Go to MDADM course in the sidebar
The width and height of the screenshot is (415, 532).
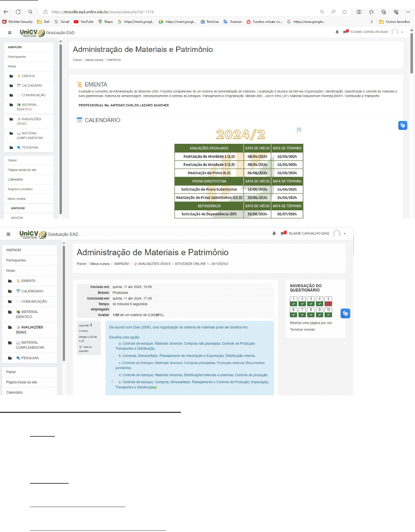tap(17, 218)
